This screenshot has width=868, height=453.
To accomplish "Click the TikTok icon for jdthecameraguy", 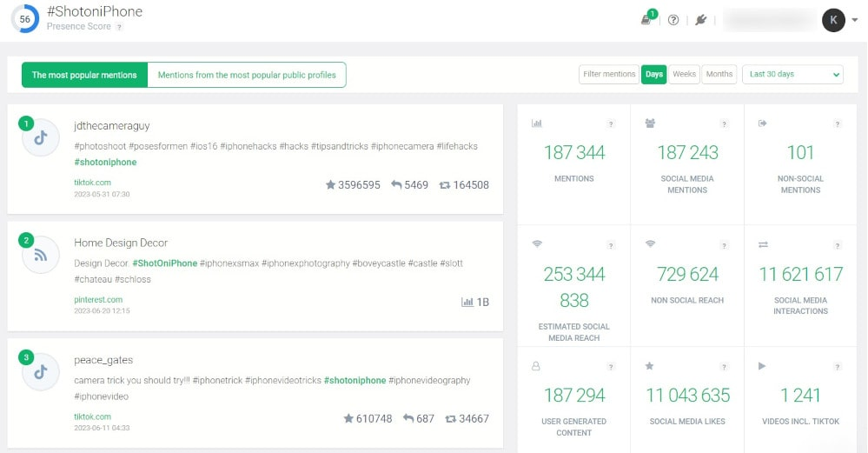I will coord(41,138).
